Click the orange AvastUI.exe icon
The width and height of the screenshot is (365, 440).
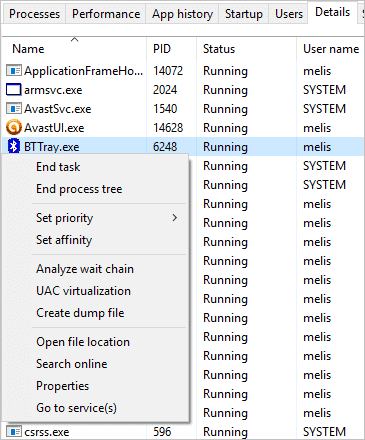[14, 128]
